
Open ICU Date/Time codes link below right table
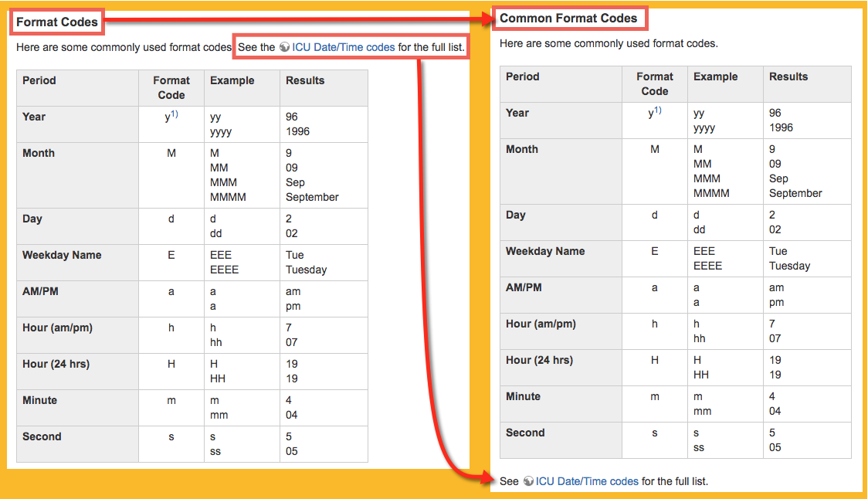click(587, 481)
